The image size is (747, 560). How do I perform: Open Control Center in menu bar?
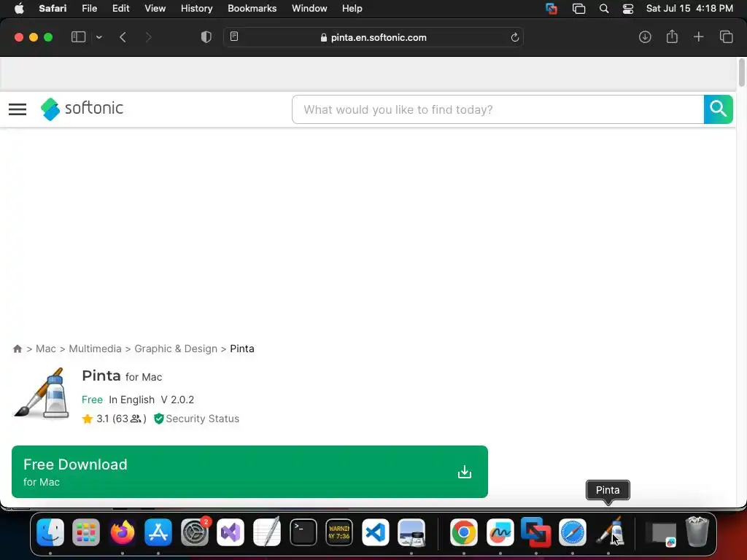(628, 9)
